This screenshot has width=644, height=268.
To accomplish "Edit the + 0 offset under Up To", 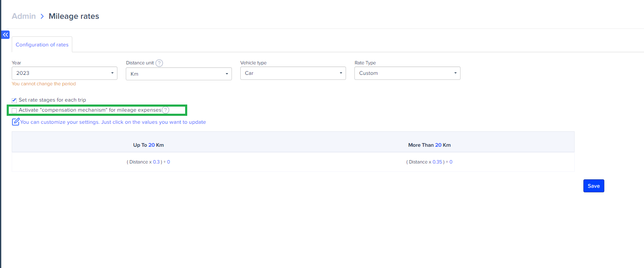I will [x=168, y=162].
